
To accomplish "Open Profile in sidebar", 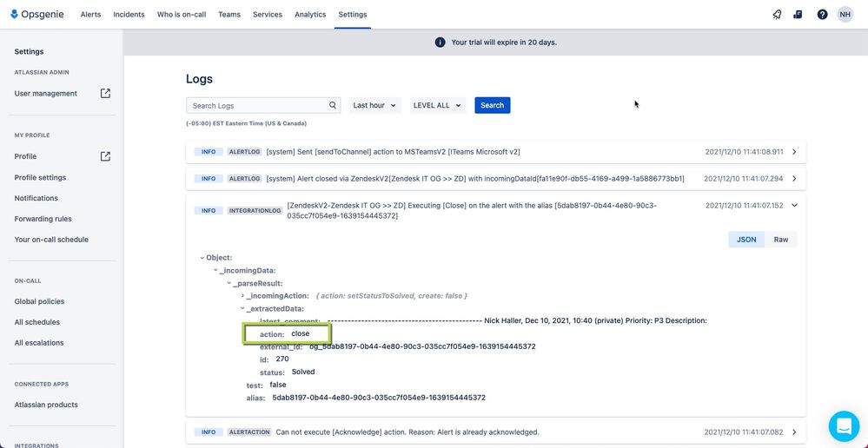I will coord(25,156).
